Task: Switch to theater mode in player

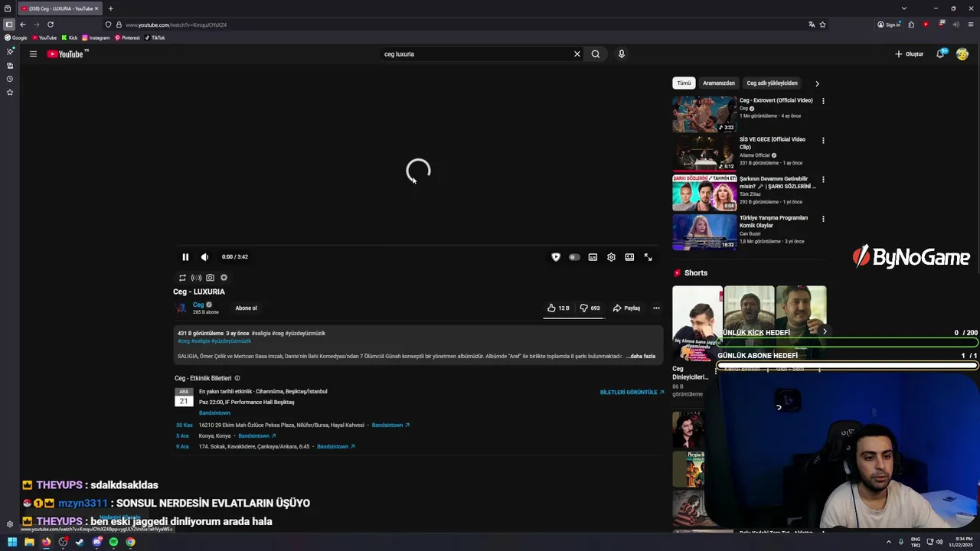Action: (629, 257)
